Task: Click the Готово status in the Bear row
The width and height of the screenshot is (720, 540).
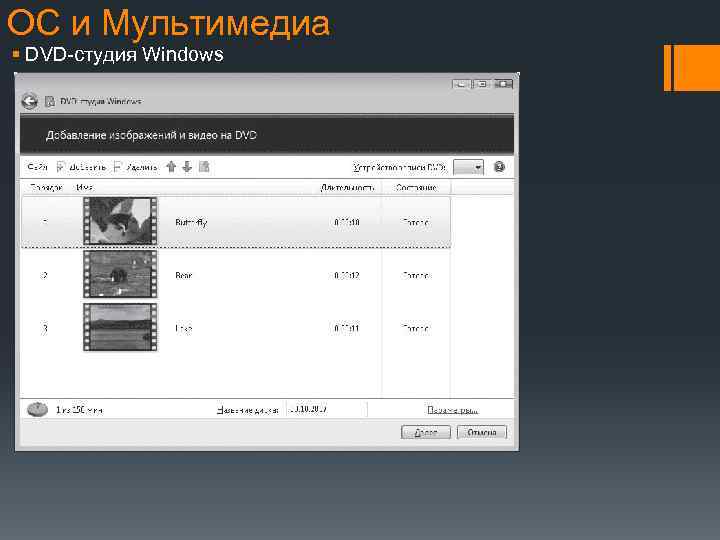Action: click(x=416, y=276)
